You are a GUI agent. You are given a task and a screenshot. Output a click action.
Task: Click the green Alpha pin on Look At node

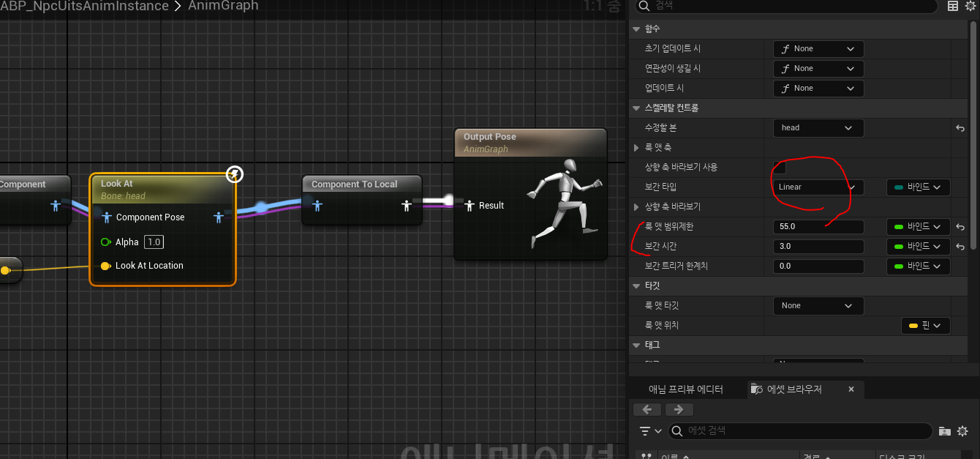tap(106, 242)
